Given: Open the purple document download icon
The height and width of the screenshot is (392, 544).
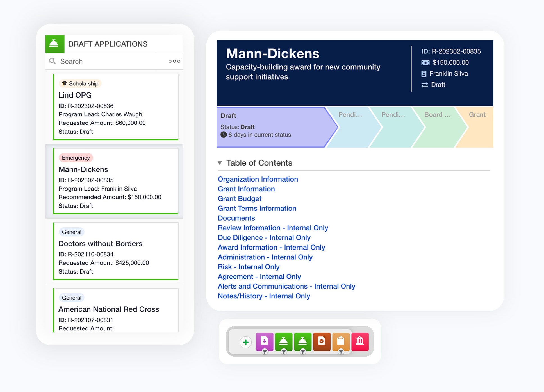Looking at the screenshot, I should (264, 341).
